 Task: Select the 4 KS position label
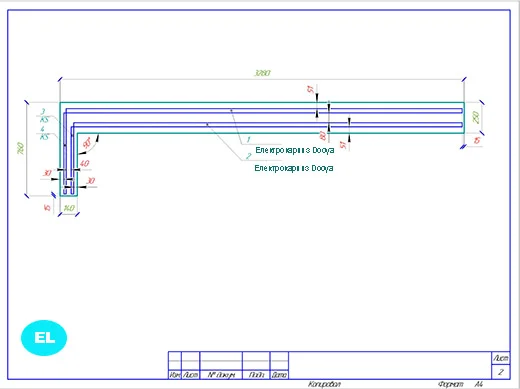[44, 133]
